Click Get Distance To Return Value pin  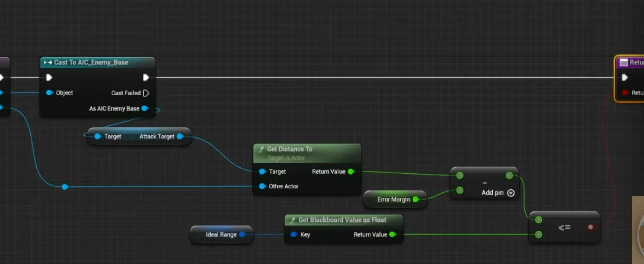[x=351, y=172]
